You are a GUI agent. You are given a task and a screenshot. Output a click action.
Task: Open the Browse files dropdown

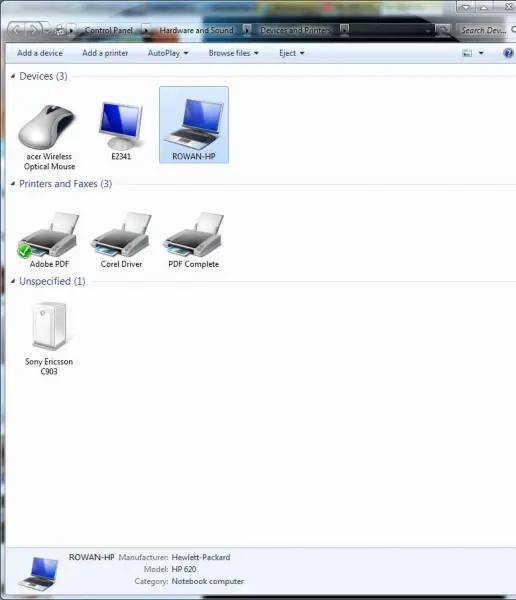pos(234,53)
